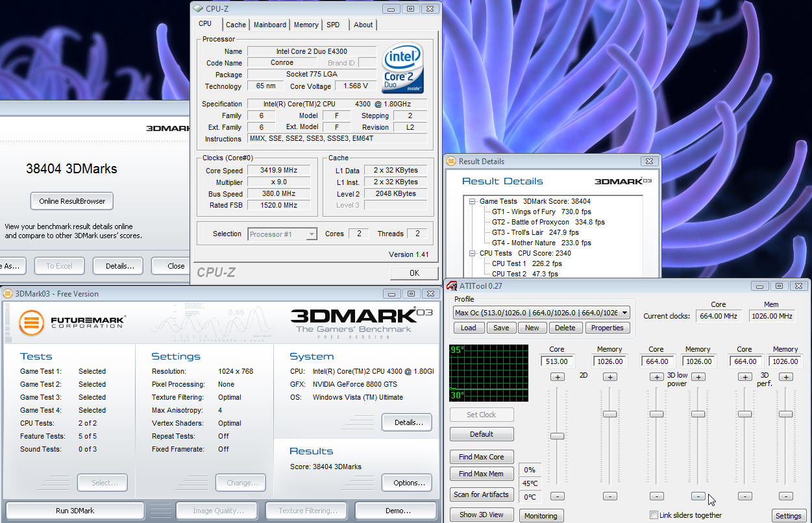Click Default clocks button in ATITool
This screenshot has height=523, width=812.
(482, 434)
